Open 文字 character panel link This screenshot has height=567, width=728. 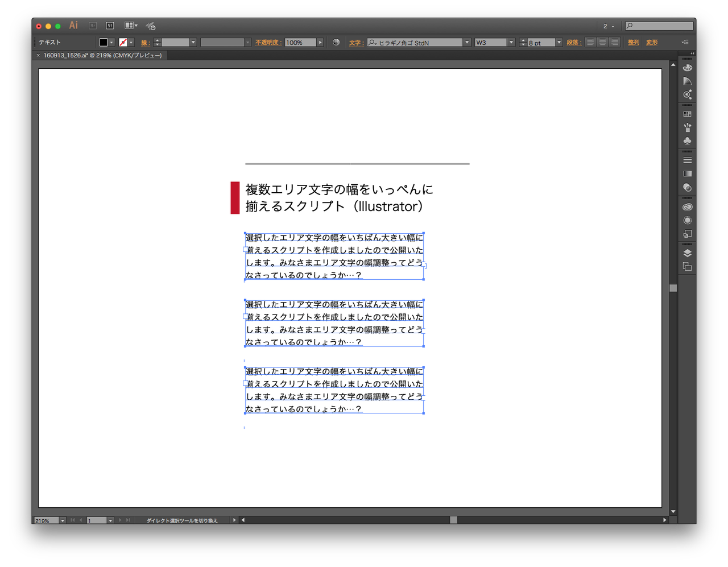point(356,43)
